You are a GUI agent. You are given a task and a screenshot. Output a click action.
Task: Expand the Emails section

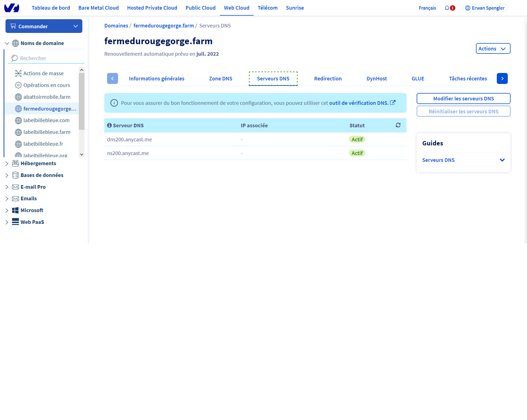pyautogui.click(x=7, y=199)
